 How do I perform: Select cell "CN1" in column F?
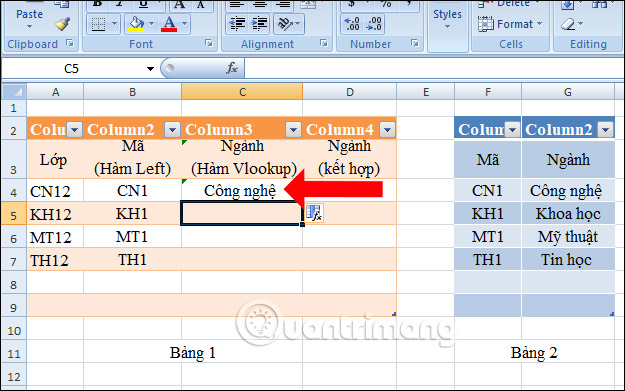(x=487, y=191)
